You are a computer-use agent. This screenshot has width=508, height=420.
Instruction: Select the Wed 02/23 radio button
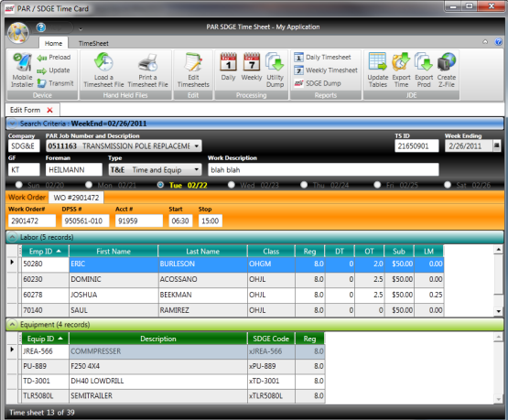[x=232, y=185]
